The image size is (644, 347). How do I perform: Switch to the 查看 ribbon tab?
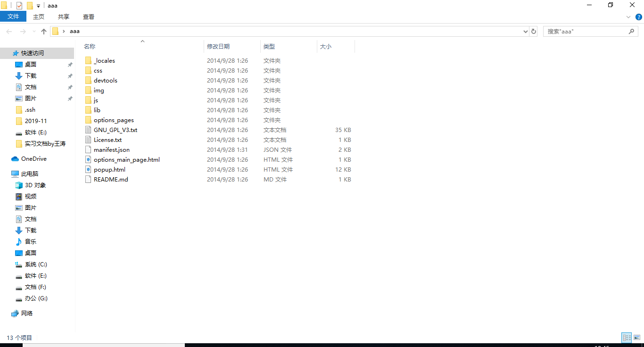(88, 17)
